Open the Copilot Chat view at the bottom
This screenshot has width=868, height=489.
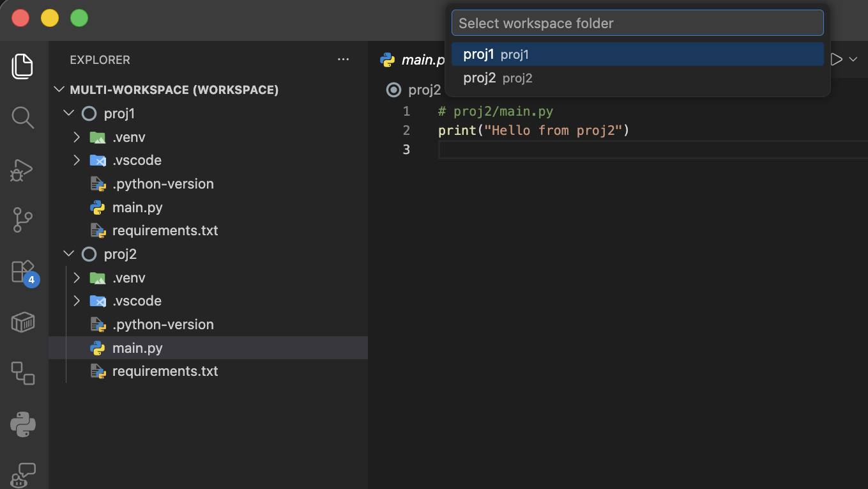(x=22, y=473)
